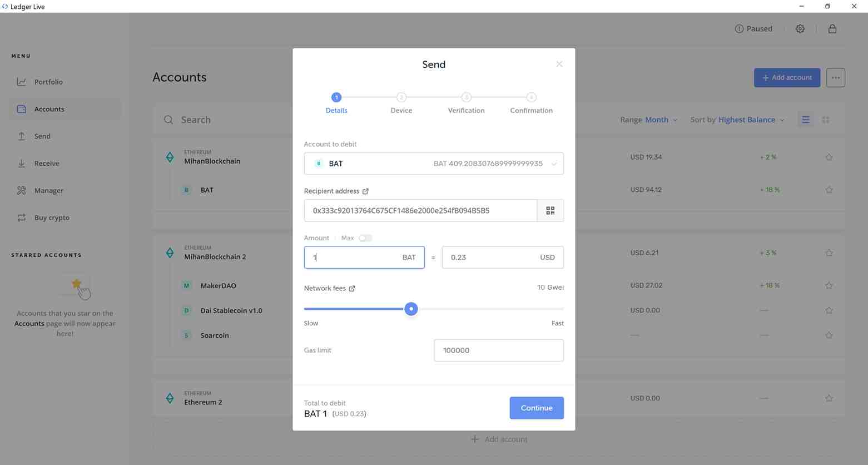Open the settings gear icon

click(x=800, y=29)
